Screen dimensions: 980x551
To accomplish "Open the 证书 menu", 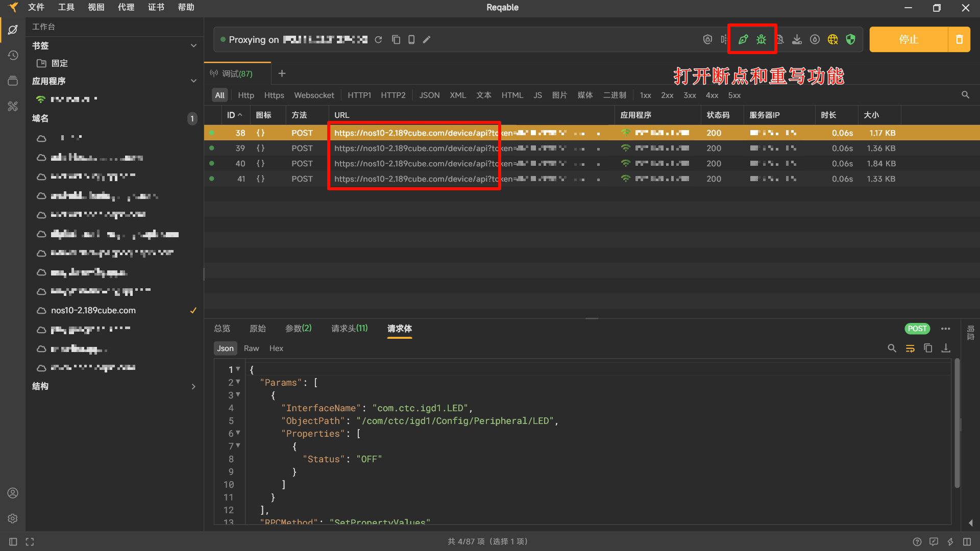I will [156, 7].
